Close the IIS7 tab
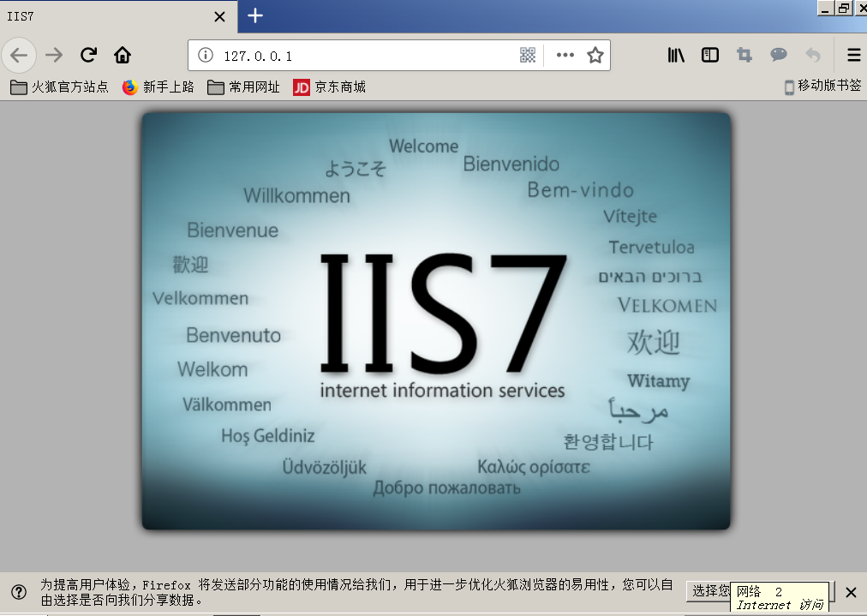The height and width of the screenshot is (616, 867). pos(219,17)
